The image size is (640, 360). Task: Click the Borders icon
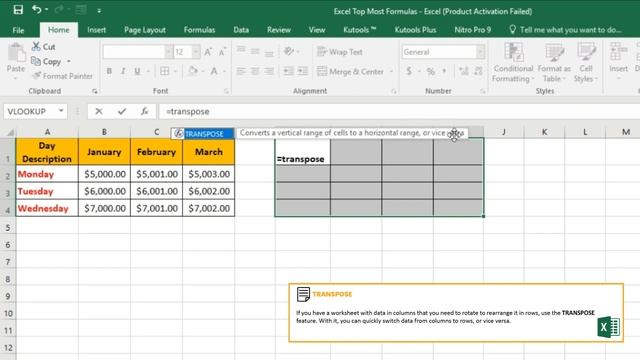tap(164, 71)
